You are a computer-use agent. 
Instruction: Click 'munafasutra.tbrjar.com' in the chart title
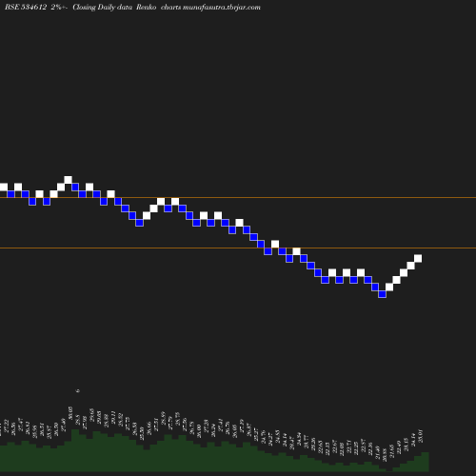point(222,8)
